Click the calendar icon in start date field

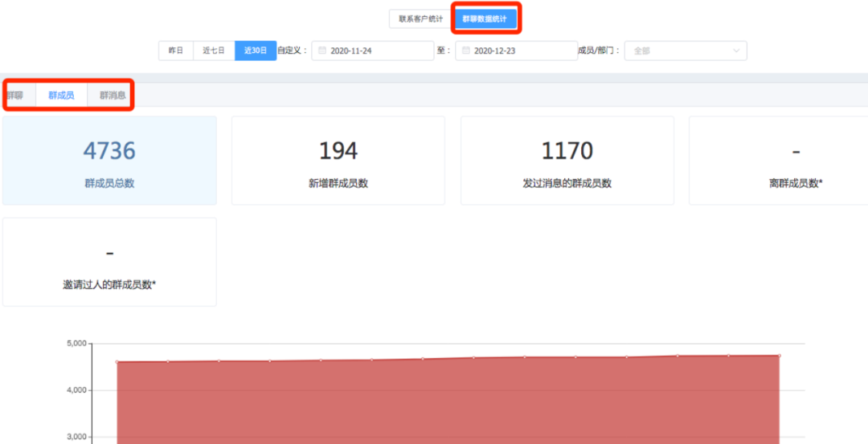tap(322, 51)
